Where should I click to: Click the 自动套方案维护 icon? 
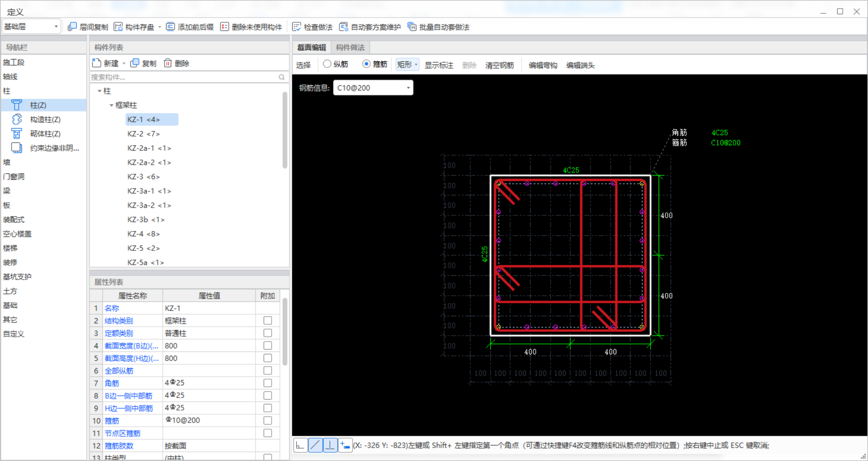pos(344,27)
